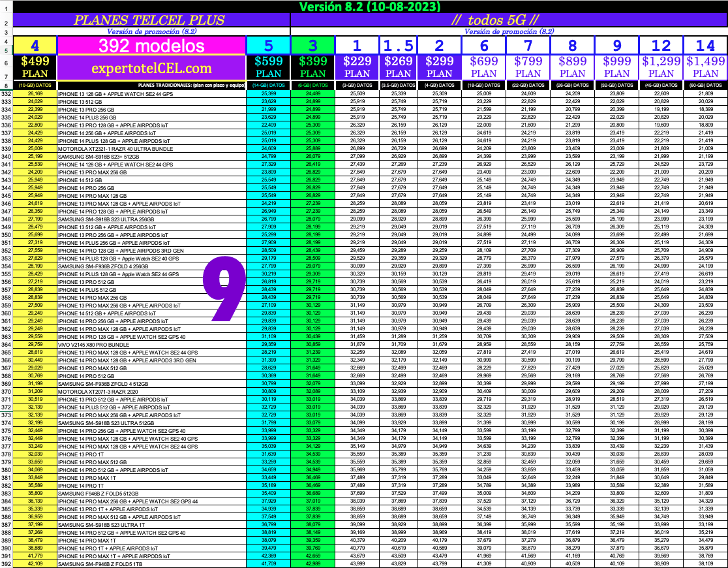Click the "$799 PLAN" header cell
The width and height of the screenshot is (728, 568).
(528, 68)
